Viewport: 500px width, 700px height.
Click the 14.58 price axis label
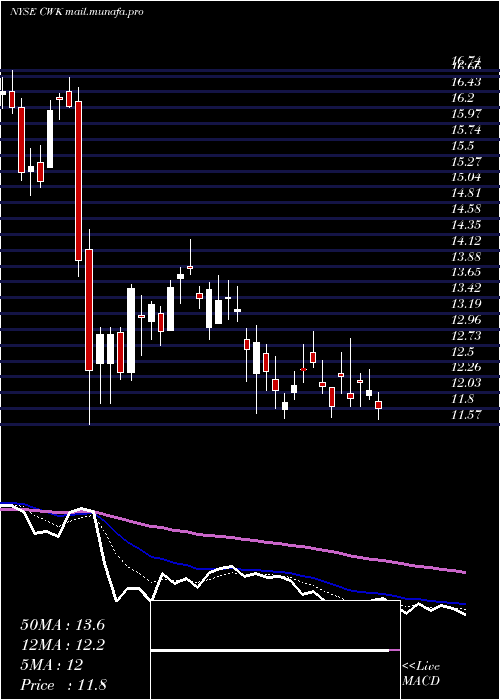[x=466, y=209]
